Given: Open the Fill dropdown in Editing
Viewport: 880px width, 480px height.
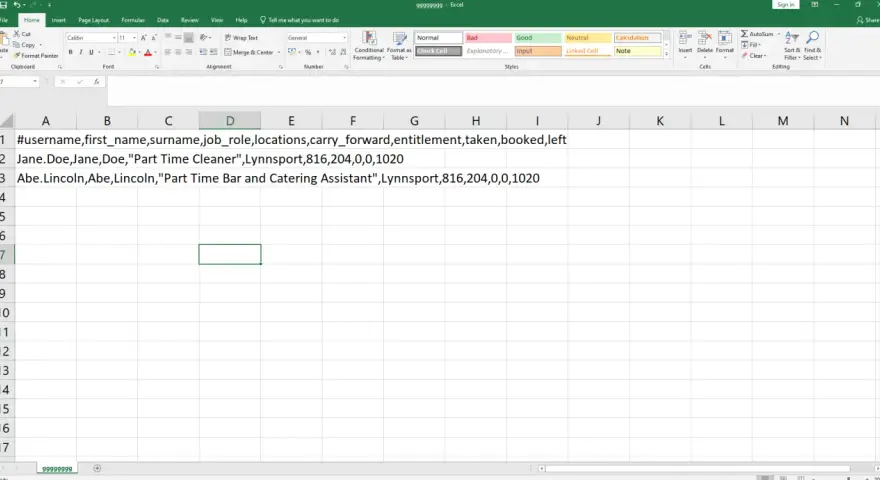Looking at the screenshot, I should (x=751, y=45).
